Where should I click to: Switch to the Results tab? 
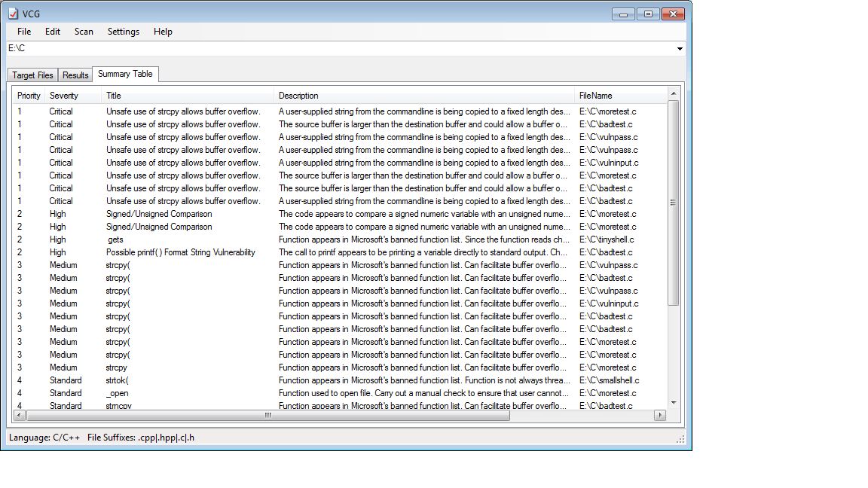coord(75,75)
